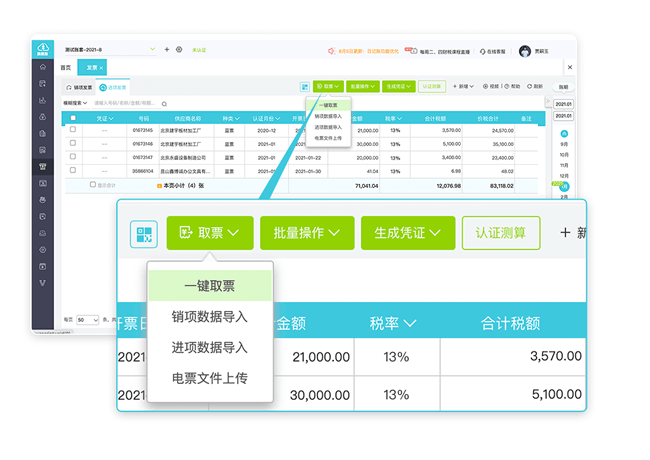The width and height of the screenshot is (650, 460).
Task: Select the 进项发票 tab
Action: 113,87
